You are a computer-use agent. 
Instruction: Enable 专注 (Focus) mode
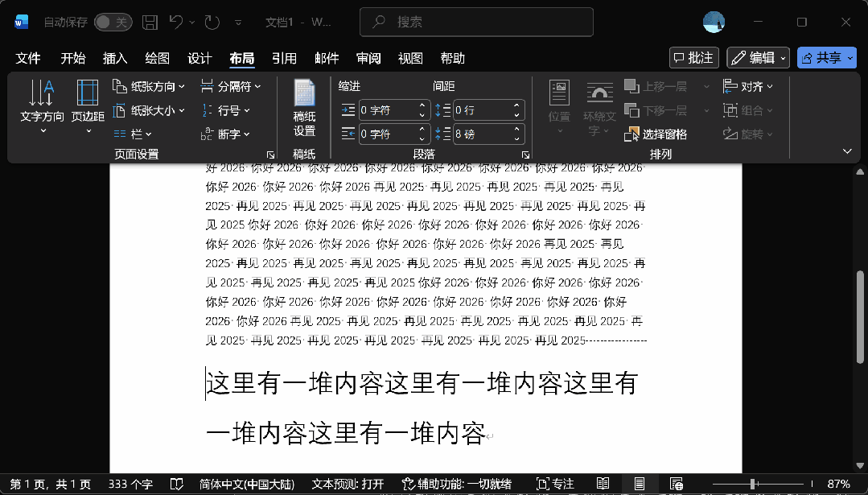point(555,485)
